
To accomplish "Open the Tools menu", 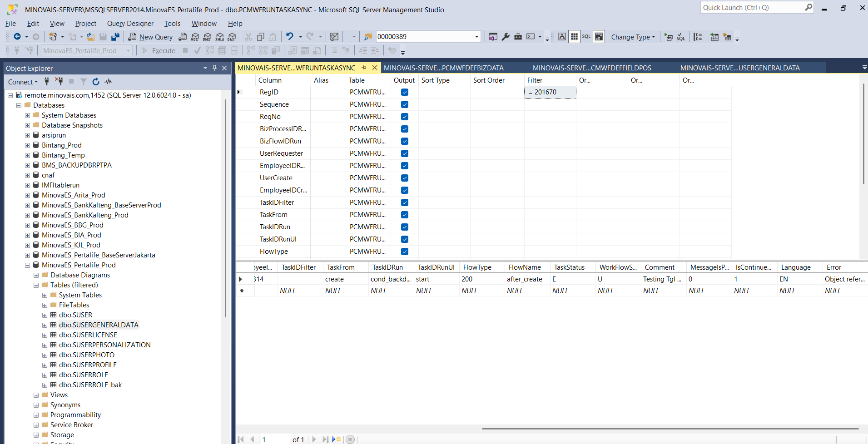I will [172, 23].
